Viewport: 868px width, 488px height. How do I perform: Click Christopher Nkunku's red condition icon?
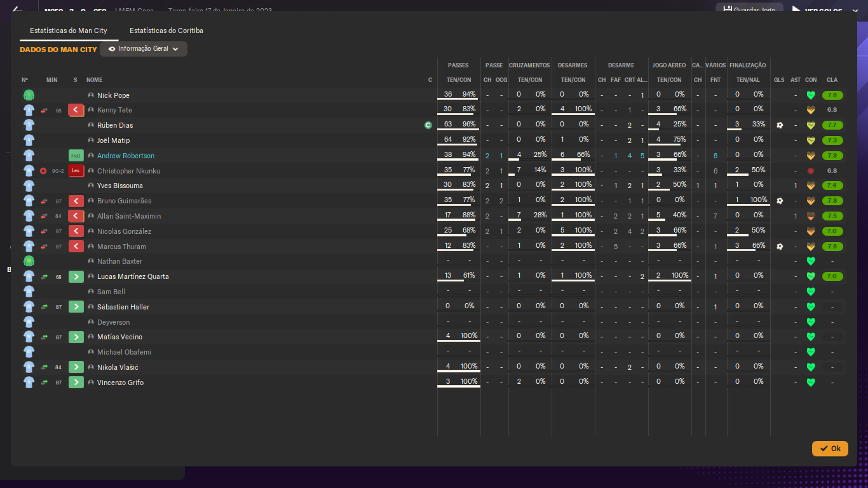(810, 171)
